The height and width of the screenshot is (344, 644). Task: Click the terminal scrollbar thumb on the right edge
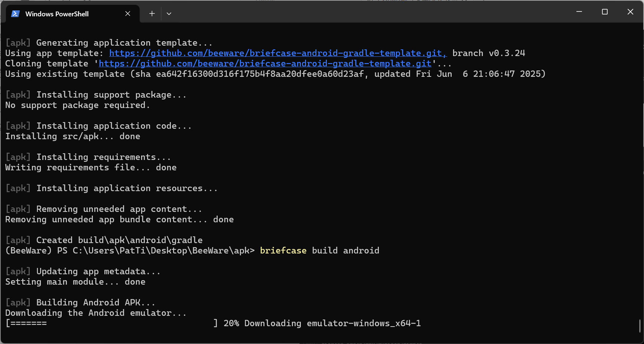point(640,326)
